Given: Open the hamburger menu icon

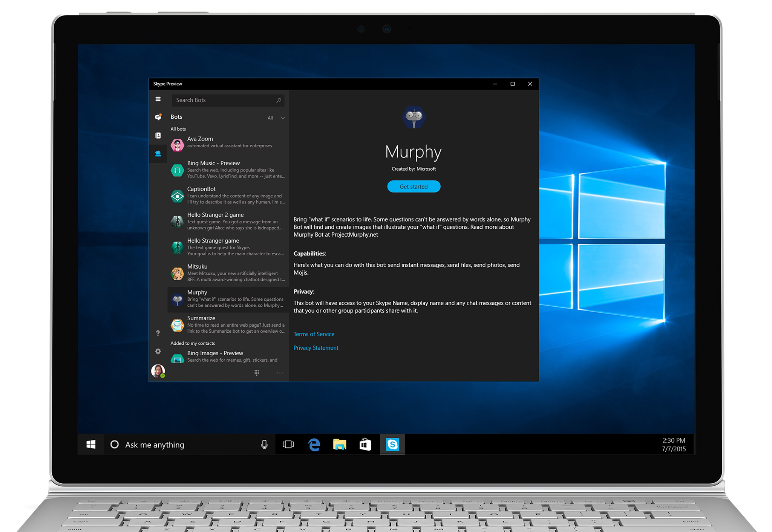Looking at the screenshot, I should pos(158,99).
